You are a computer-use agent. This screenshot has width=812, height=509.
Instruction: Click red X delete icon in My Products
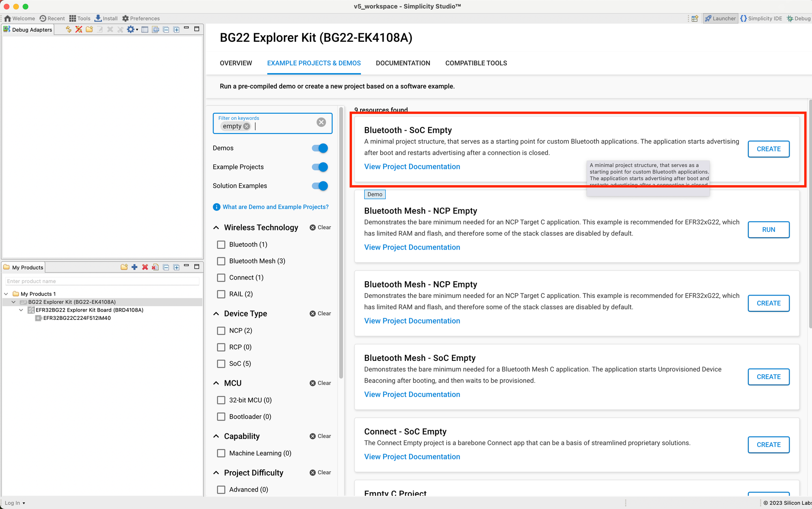[x=145, y=267]
